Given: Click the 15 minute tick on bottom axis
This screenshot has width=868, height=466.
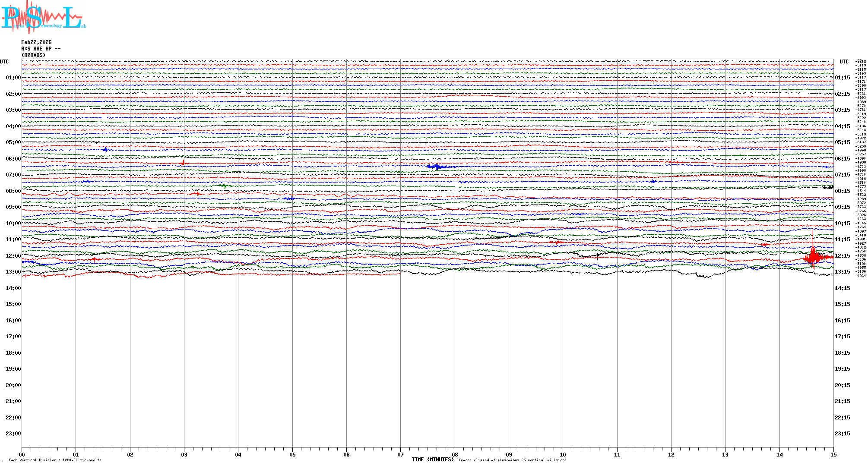Looking at the screenshot, I should (x=833, y=454).
